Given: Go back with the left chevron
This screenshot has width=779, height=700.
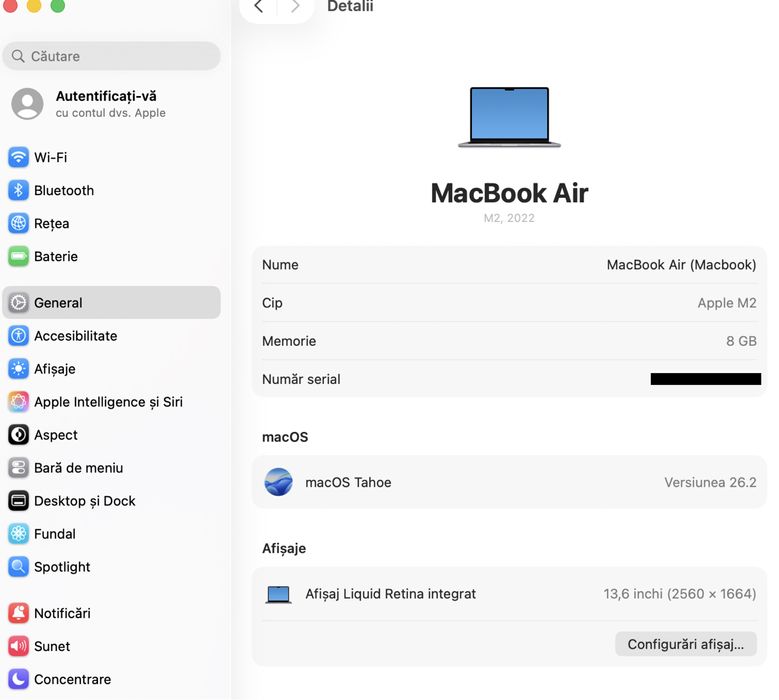Looking at the screenshot, I should tap(258, 6).
